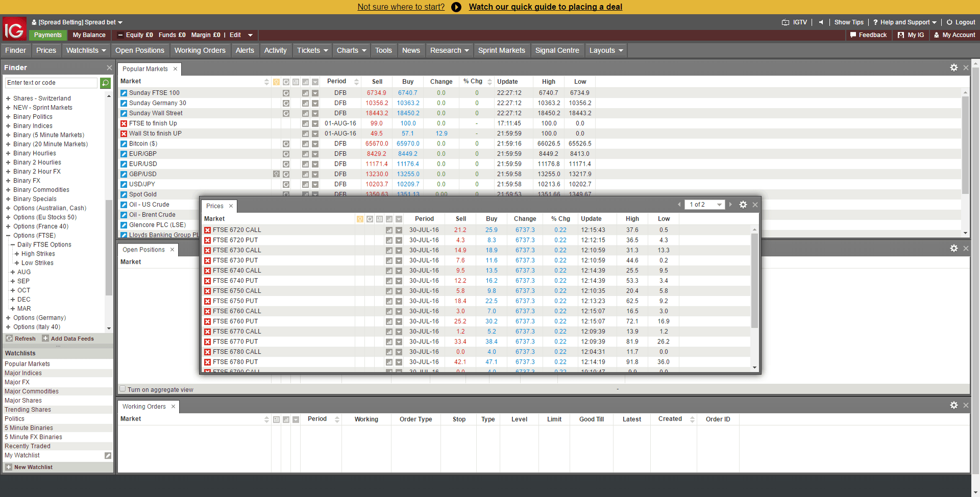This screenshot has height=497, width=980.
Task: Click the refresh-rollover icon for Bitcoin ($) row
Action: tap(286, 144)
